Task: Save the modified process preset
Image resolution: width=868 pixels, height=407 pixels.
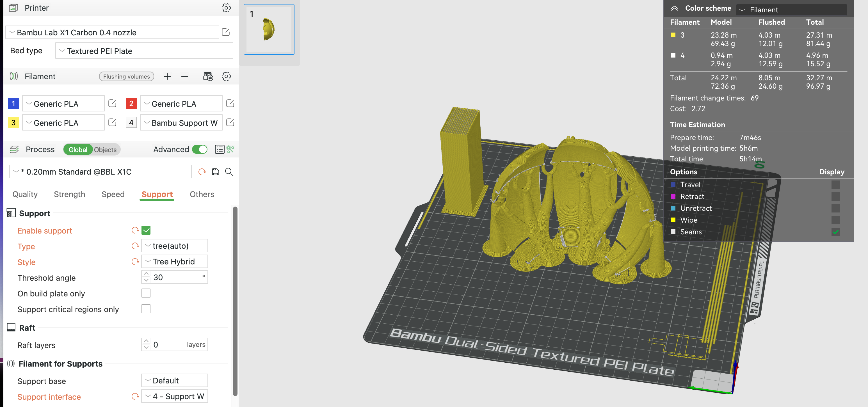Action: pyautogui.click(x=215, y=172)
